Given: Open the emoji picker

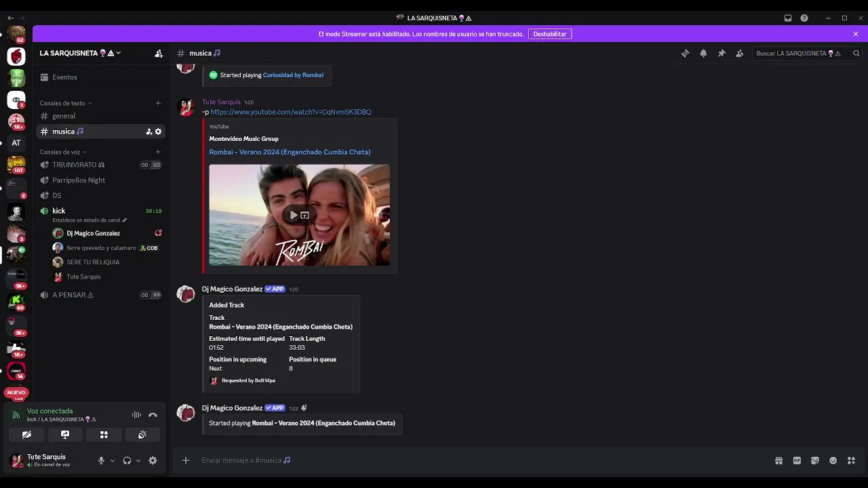Looking at the screenshot, I should tap(833, 460).
